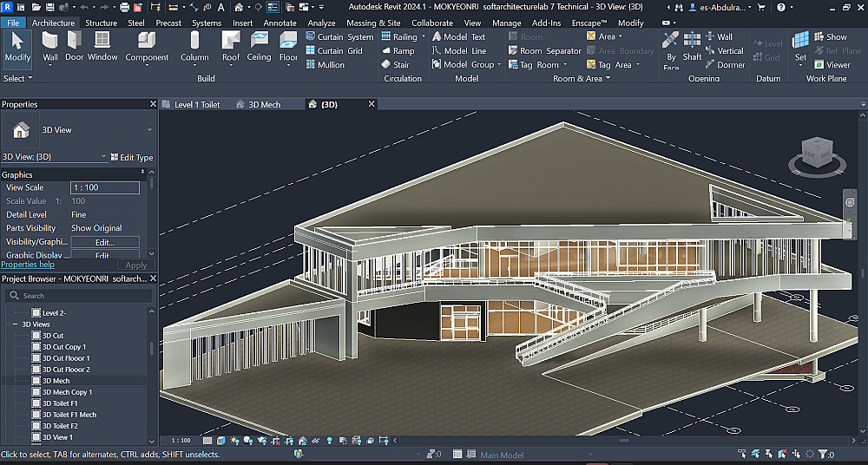Screen dimensions: 868x465
Task: Click the ViewCube navigation widget
Action: (818, 157)
